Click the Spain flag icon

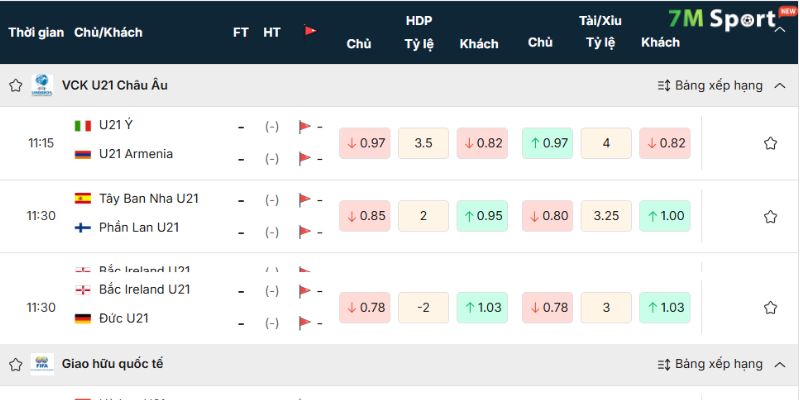tap(83, 199)
